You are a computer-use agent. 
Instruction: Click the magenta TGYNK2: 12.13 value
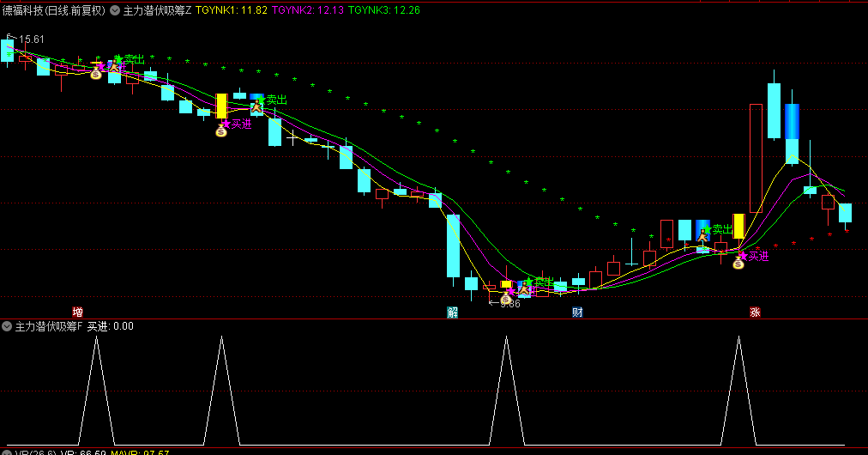pyautogui.click(x=308, y=10)
